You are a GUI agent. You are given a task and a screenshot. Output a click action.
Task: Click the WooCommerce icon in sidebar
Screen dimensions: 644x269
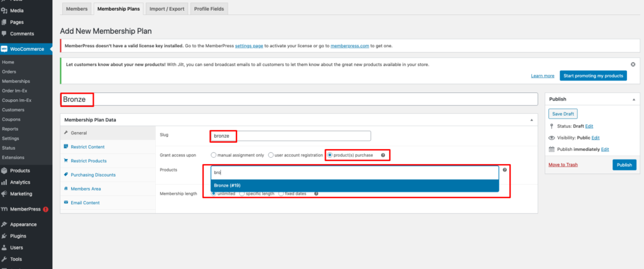point(4,48)
